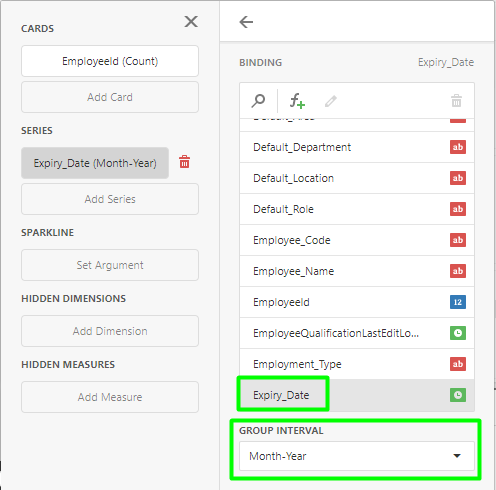Image resolution: width=496 pixels, height=490 pixels.
Task: Click the Group Interval dropdown arrow
Action: tap(457, 456)
